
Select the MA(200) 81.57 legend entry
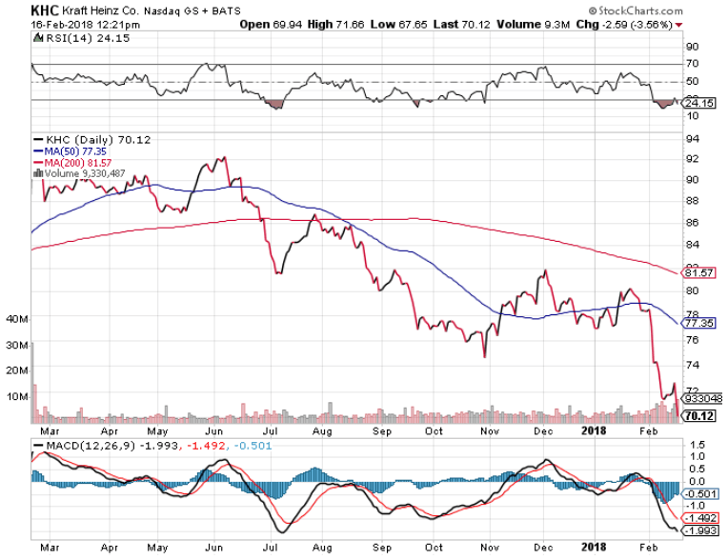(x=69, y=162)
